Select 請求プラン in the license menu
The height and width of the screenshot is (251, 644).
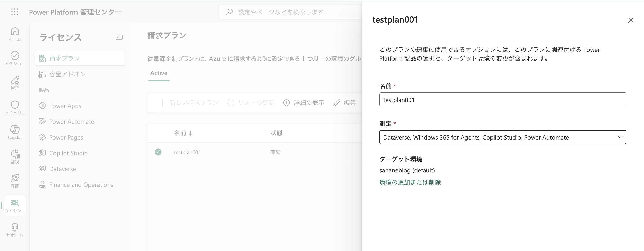point(80,58)
